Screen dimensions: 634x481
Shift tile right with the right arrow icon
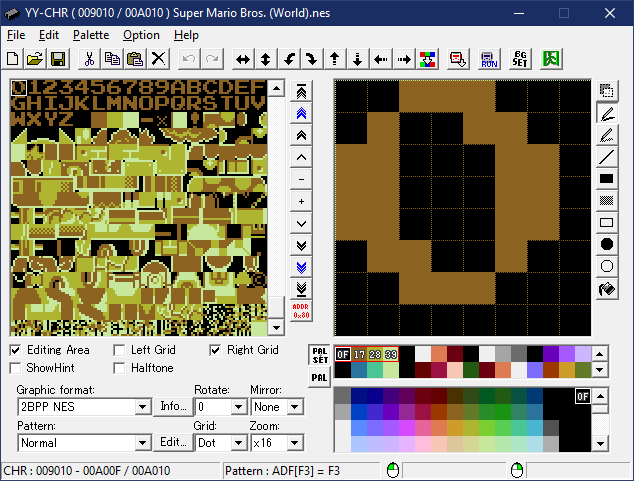click(x=404, y=59)
